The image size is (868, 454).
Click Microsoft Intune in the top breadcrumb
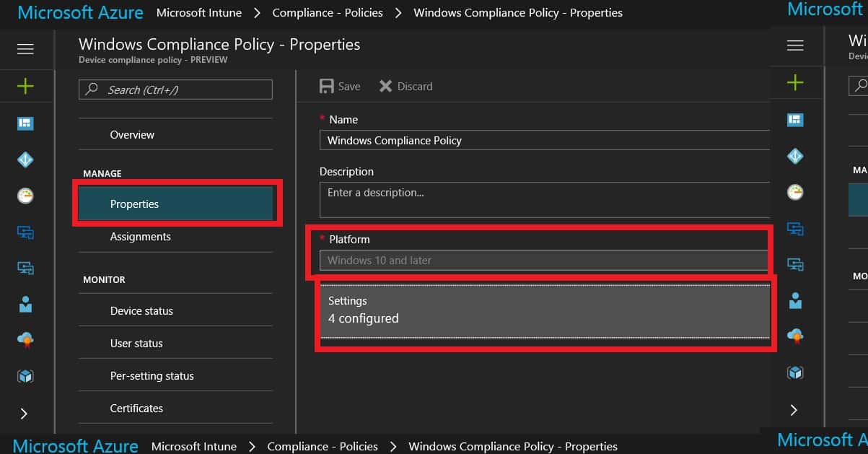pos(198,12)
